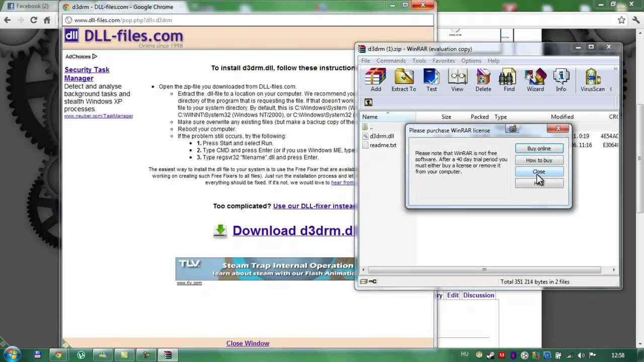Click the dll-files.com address bar
The image size is (644, 362).
(x=248, y=20)
